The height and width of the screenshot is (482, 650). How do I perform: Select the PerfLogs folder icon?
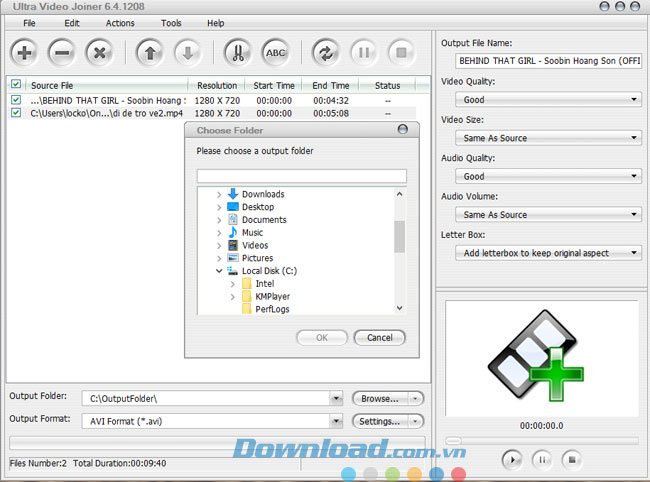(x=247, y=309)
